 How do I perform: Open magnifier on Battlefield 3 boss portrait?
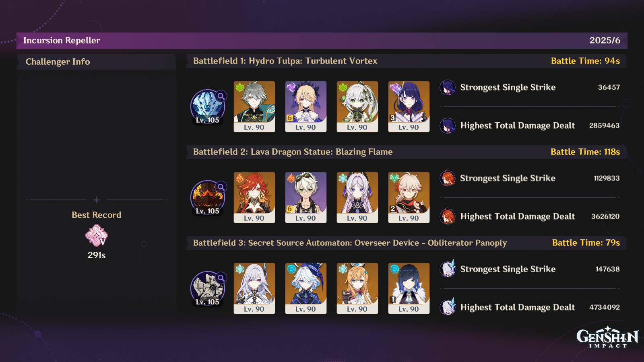pos(221,278)
